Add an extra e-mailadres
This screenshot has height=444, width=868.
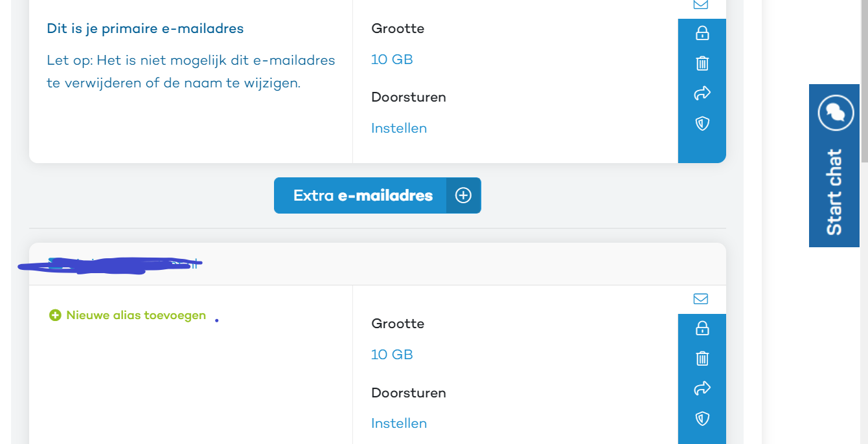(378, 195)
